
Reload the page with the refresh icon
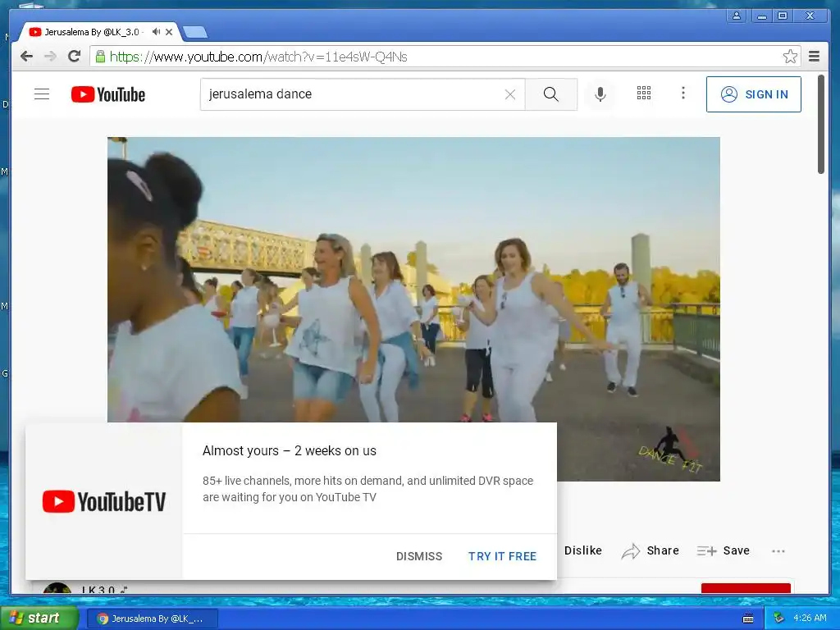74,57
